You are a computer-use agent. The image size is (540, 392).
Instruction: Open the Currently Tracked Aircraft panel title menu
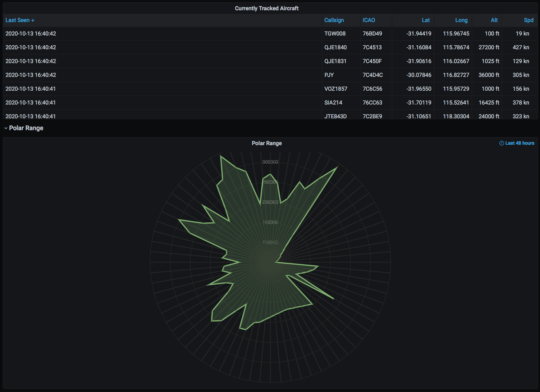tap(267, 8)
